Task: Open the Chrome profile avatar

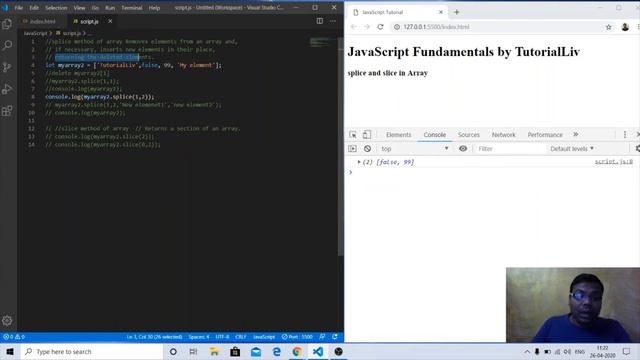Action: (625, 27)
